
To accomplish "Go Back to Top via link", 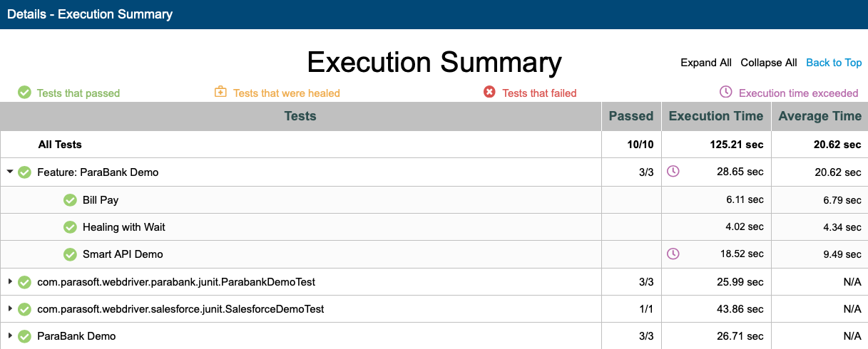I will (x=834, y=63).
